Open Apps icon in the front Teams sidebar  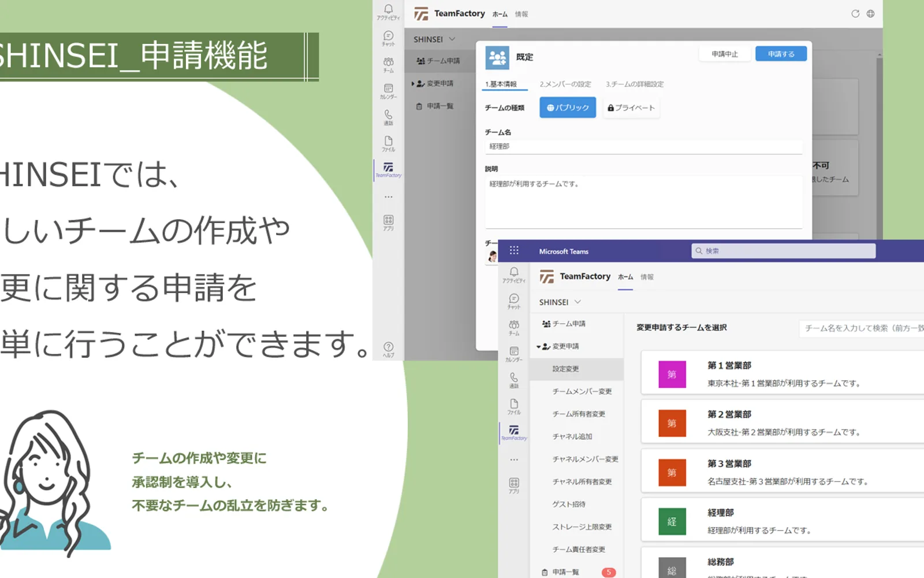click(x=514, y=486)
